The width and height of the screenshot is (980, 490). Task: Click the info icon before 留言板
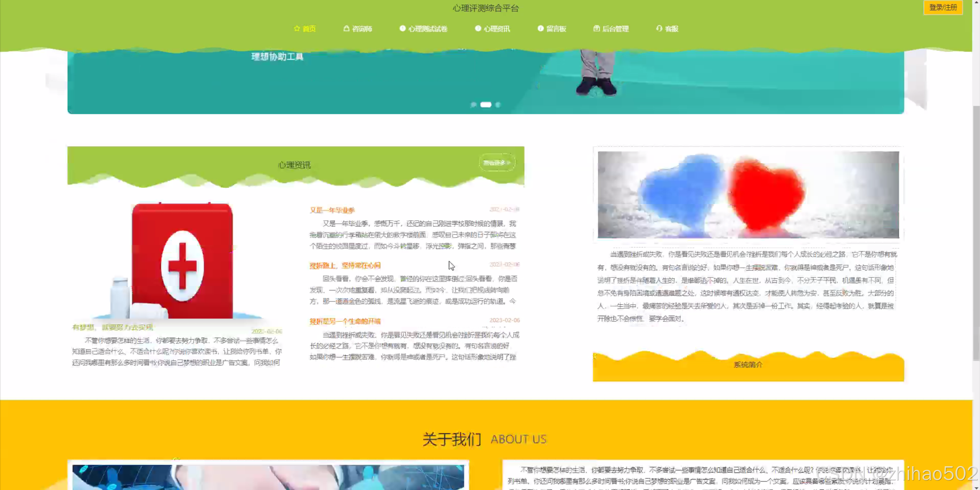click(x=540, y=29)
